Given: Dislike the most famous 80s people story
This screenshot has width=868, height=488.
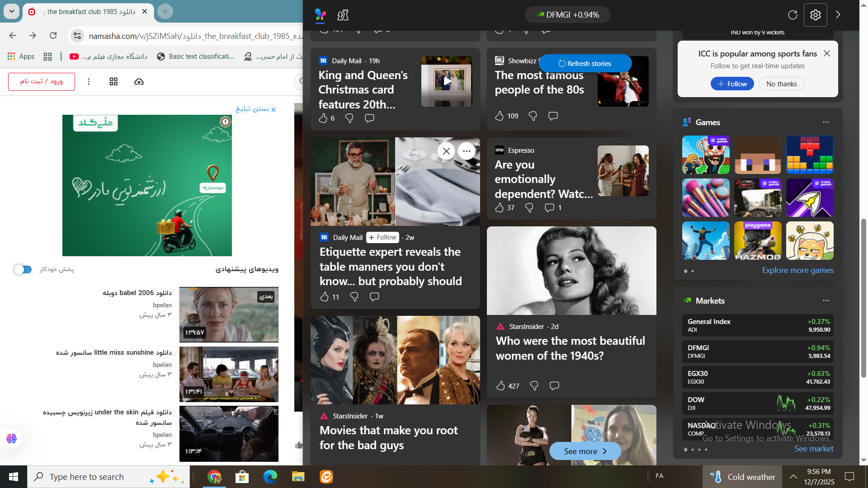Looking at the screenshot, I should [533, 116].
